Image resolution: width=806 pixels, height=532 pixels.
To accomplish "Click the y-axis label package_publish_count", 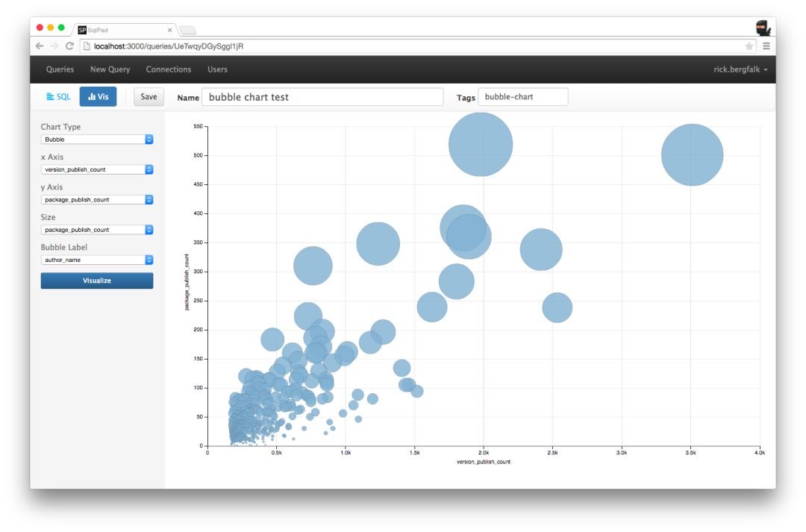I will 187,282.
